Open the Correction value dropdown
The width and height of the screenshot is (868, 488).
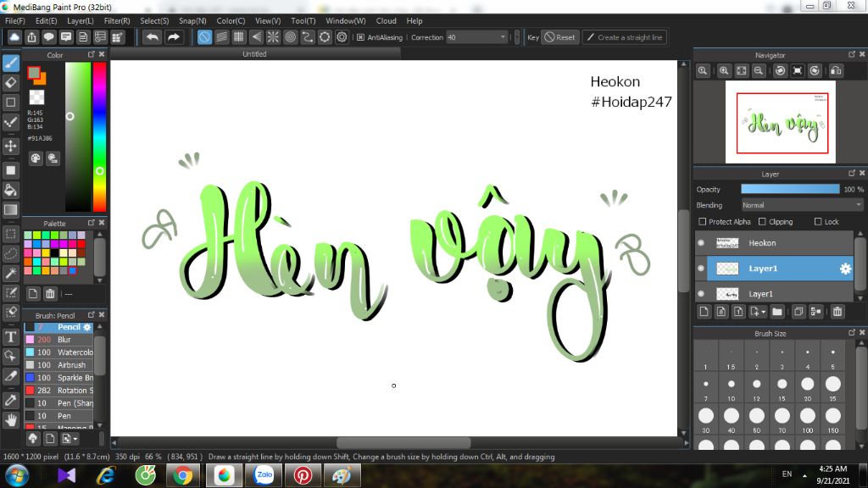(503, 37)
